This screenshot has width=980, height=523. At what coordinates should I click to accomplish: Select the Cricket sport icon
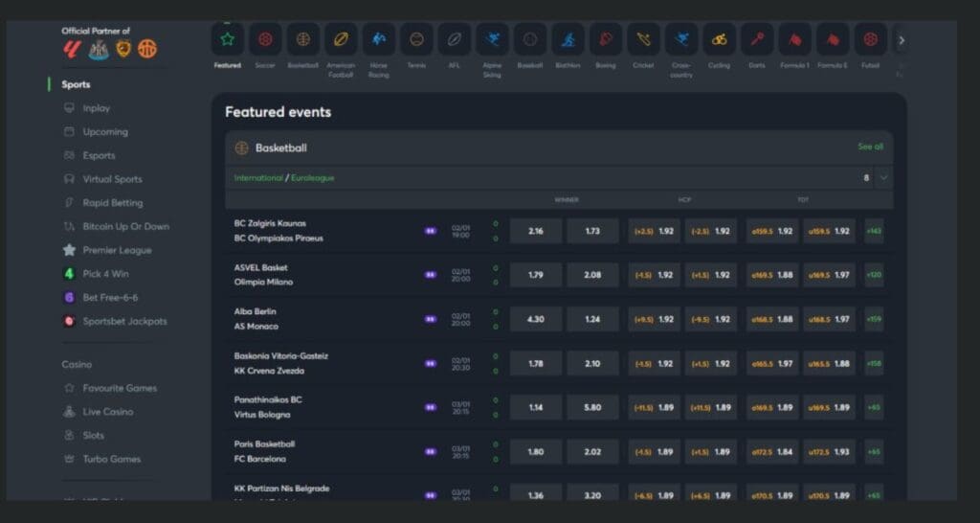[644, 39]
